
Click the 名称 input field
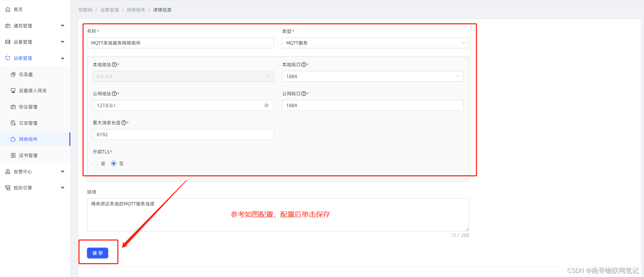pos(180,43)
